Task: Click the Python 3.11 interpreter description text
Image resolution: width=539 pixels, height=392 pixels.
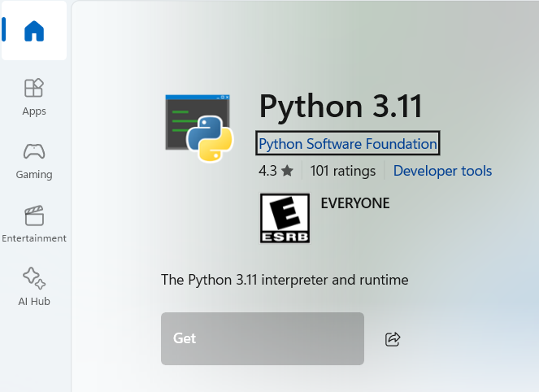Action: (285, 280)
